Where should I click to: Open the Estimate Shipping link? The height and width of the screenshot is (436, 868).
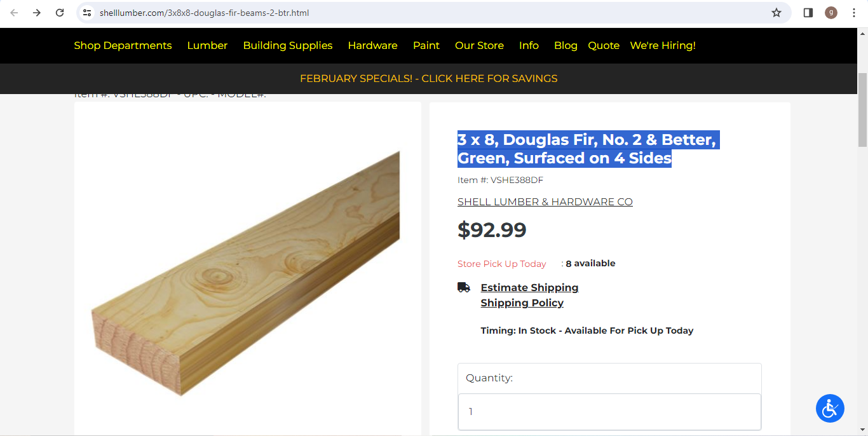point(529,287)
